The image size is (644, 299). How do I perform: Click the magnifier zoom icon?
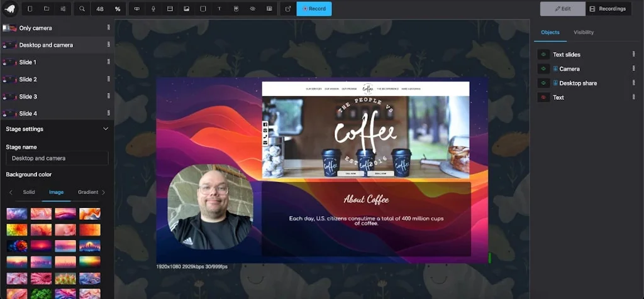(x=82, y=9)
